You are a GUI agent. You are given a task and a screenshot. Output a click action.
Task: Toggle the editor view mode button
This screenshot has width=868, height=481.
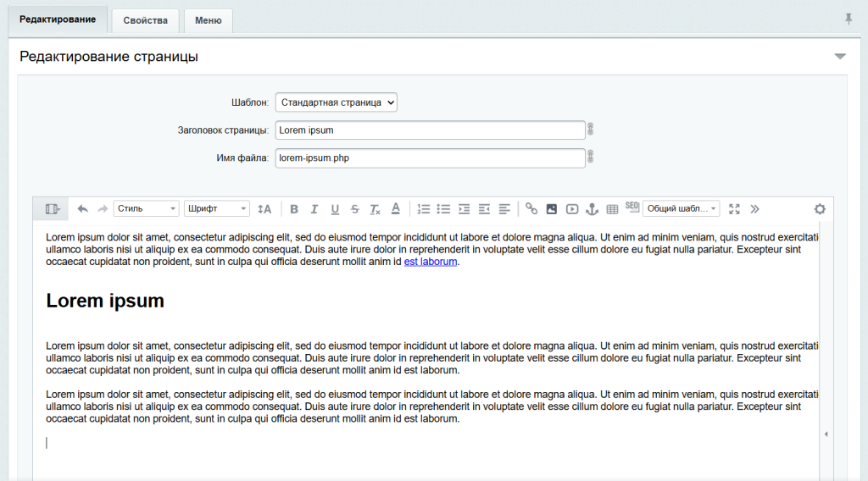pos(53,209)
